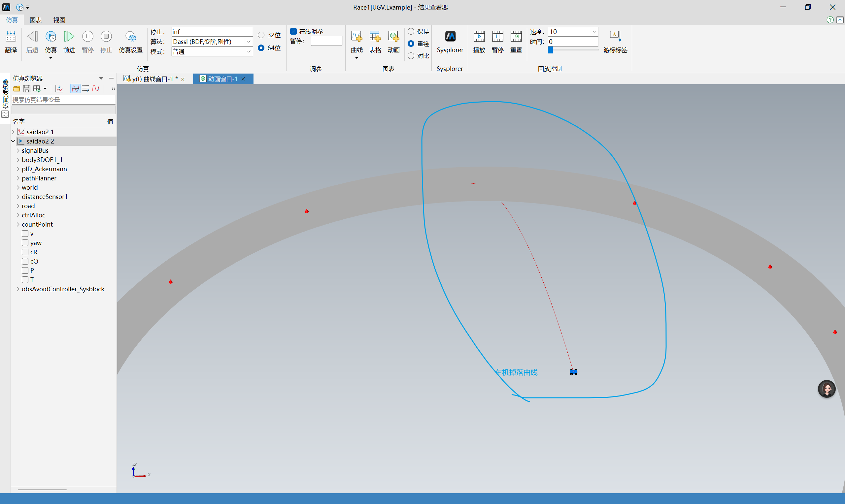Toggle the 在线调参 checkbox

click(x=293, y=31)
